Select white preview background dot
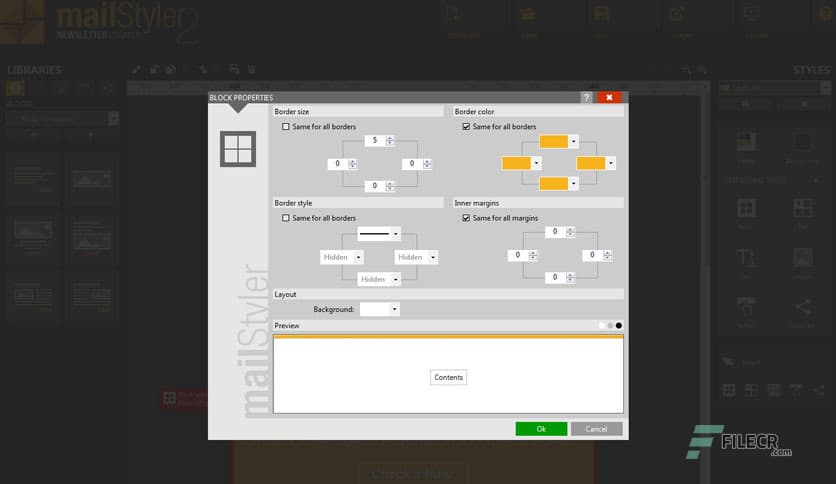836x484 pixels. click(602, 326)
